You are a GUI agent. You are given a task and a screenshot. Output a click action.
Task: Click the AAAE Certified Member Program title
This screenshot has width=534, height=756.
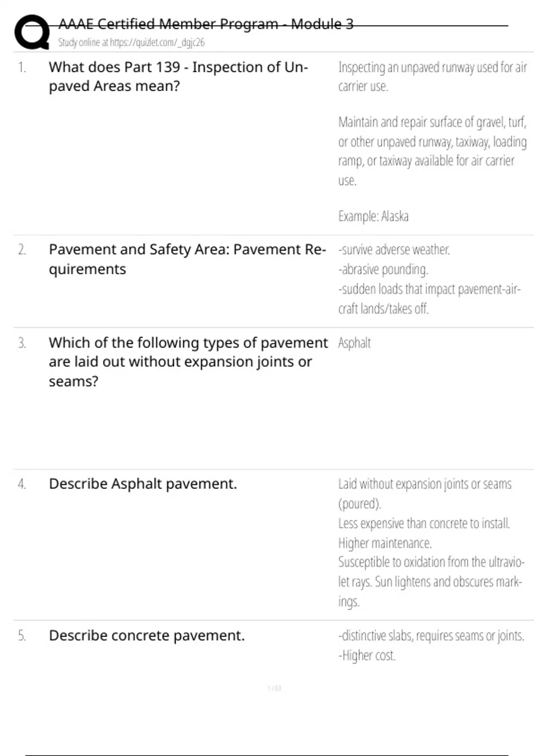click(206, 24)
